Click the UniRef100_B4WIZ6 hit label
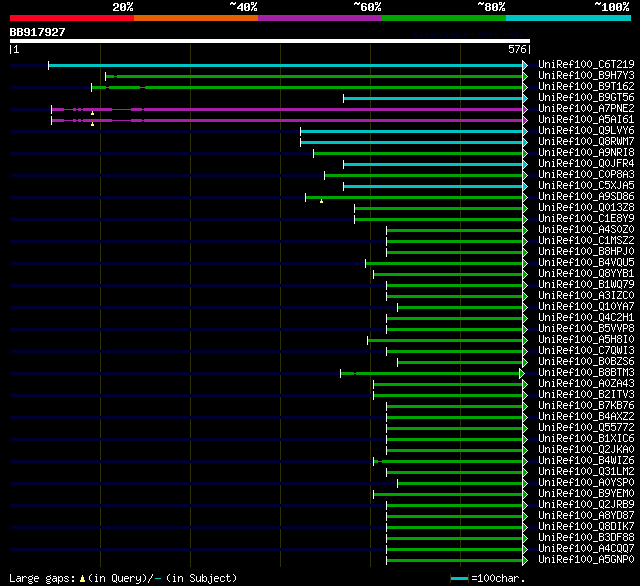640x586 pixels. (586, 461)
